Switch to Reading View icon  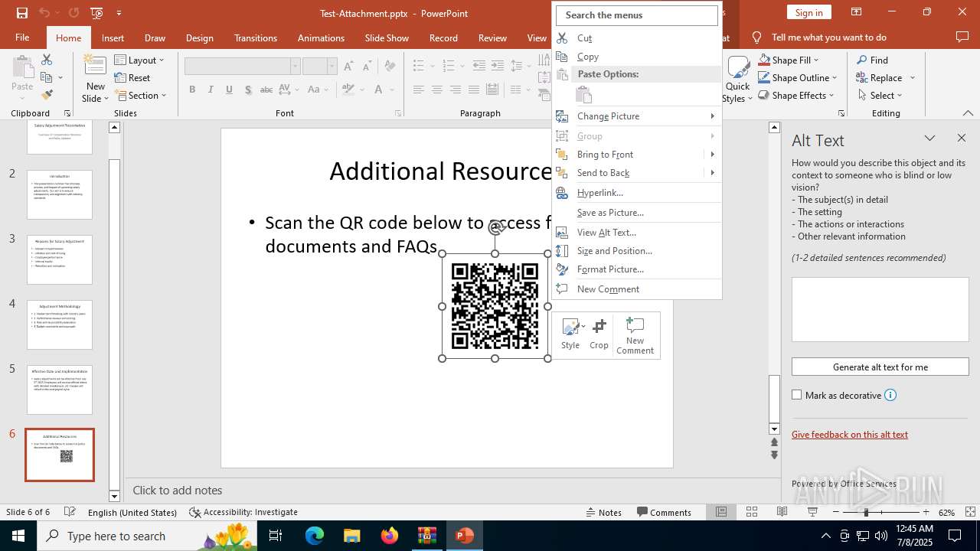tap(782, 512)
